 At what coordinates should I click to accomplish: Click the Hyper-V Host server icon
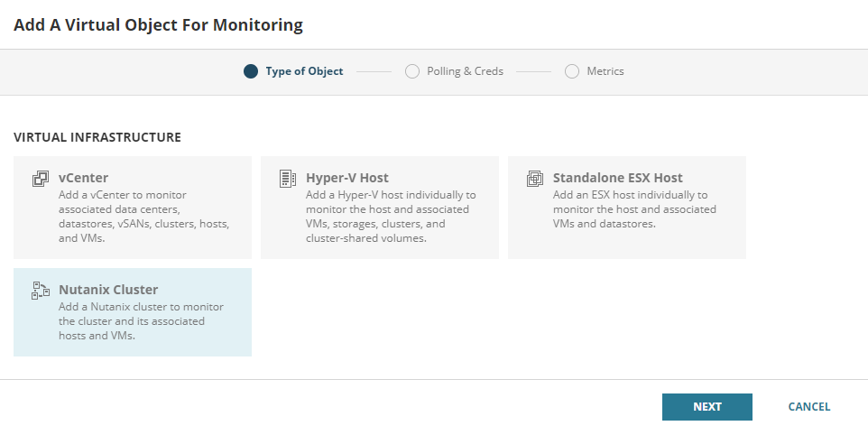[x=288, y=178]
